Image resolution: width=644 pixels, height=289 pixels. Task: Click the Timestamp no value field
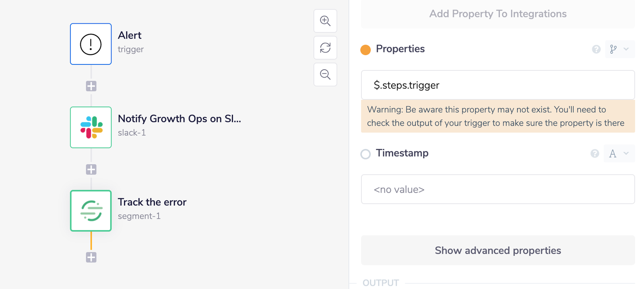click(x=498, y=189)
